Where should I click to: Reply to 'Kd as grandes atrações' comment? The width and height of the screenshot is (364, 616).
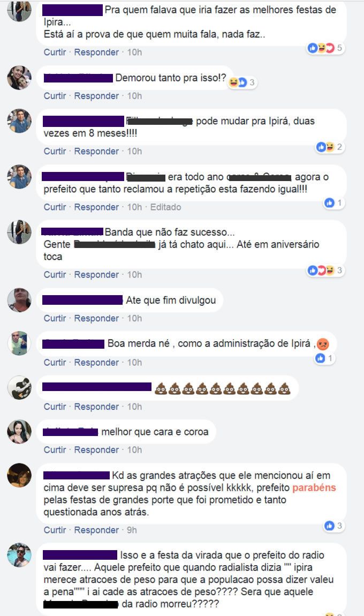tap(96, 530)
